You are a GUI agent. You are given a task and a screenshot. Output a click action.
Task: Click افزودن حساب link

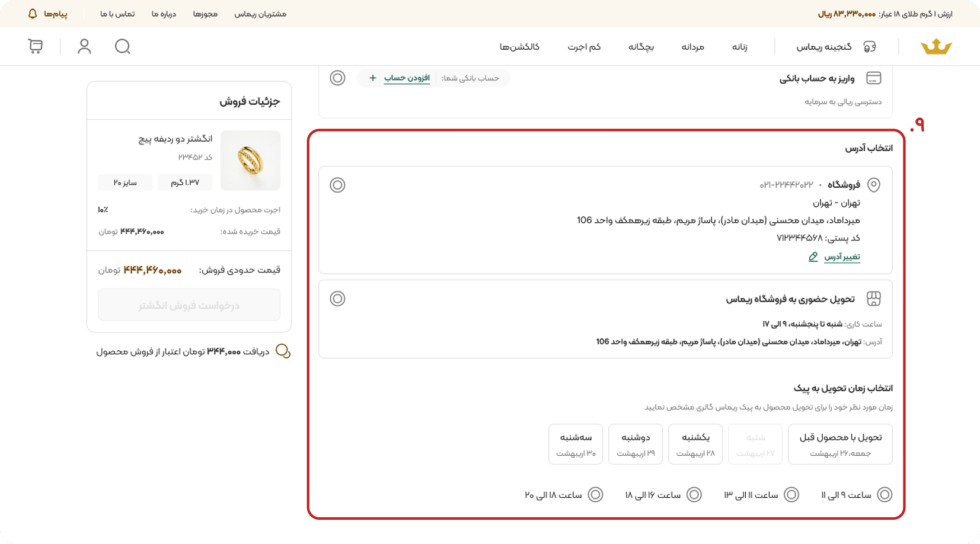point(407,78)
